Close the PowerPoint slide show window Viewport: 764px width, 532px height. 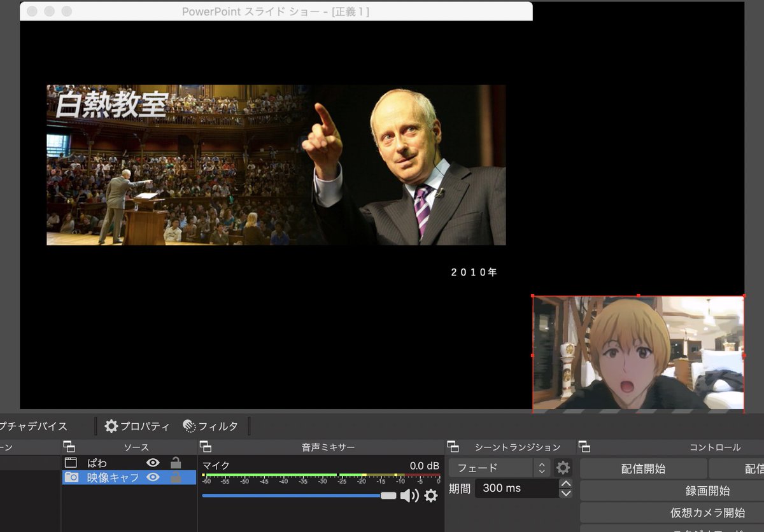32,11
